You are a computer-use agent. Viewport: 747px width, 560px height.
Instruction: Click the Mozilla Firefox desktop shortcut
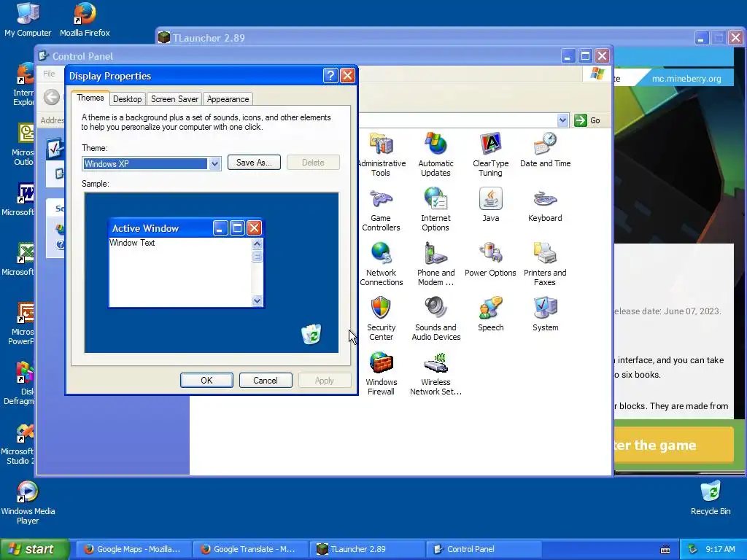pyautogui.click(x=85, y=20)
